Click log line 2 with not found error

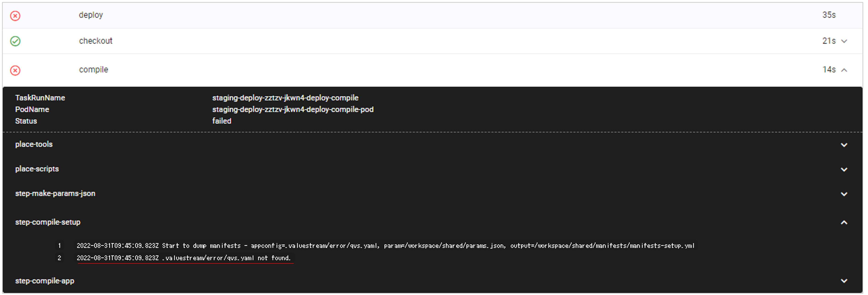[184, 258]
